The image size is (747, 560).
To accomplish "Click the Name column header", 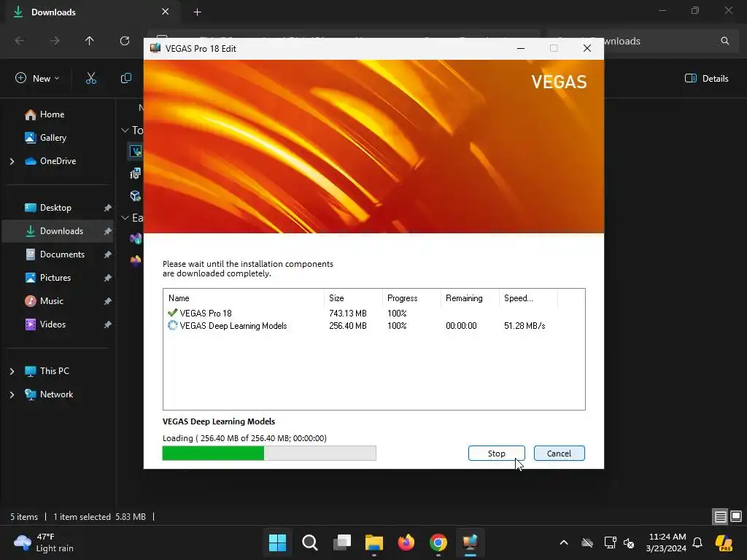I will click(244, 298).
